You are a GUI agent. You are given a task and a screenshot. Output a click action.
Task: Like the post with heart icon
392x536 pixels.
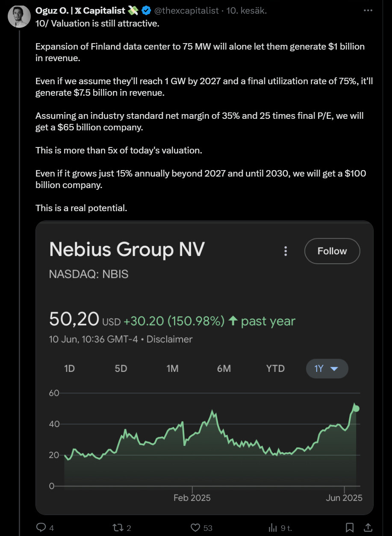coord(195,527)
